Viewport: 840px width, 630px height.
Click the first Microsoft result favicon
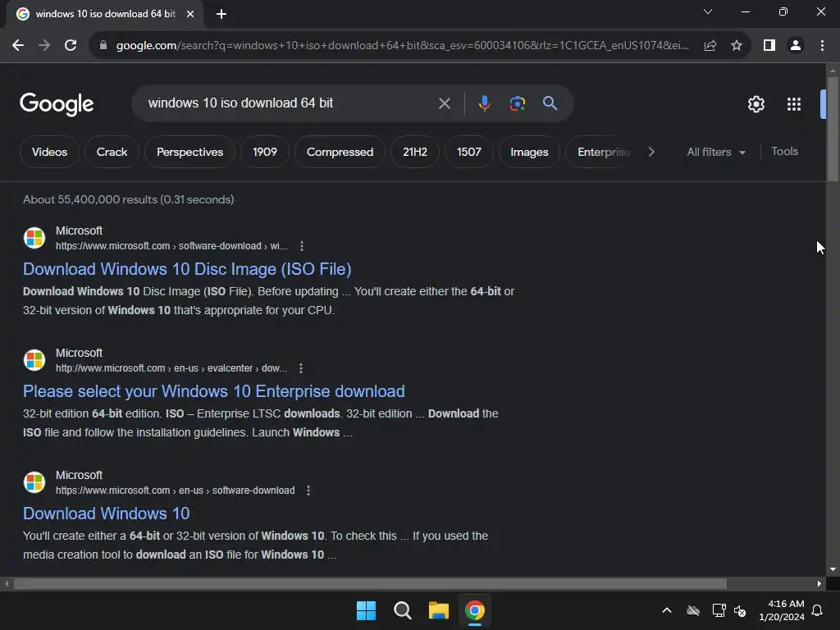(x=34, y=238)
